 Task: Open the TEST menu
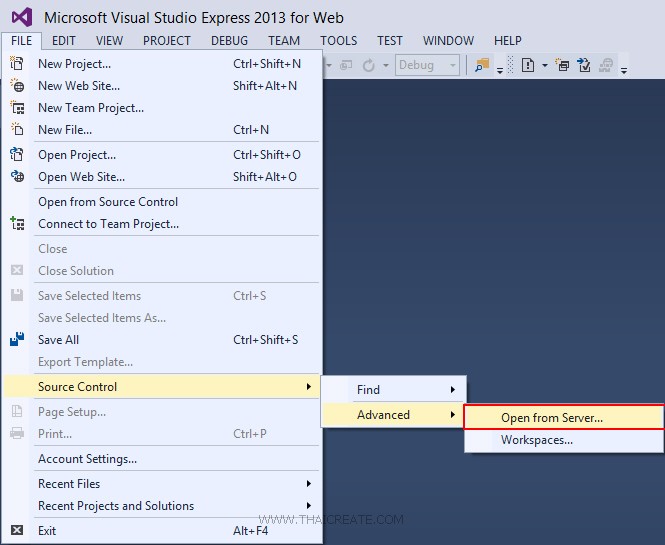pyautogui.click(x=390, y=41)
